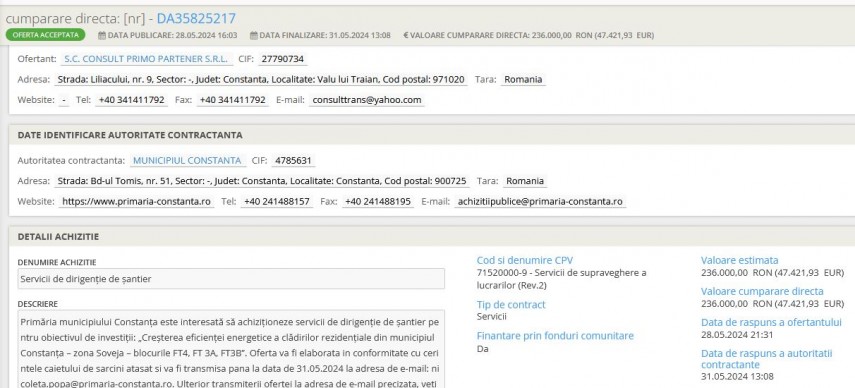Click the Denumire achizitie field with Servicii de dirigenție
The height and width of the screenshot is (388, 855).
tap(231, 279)
